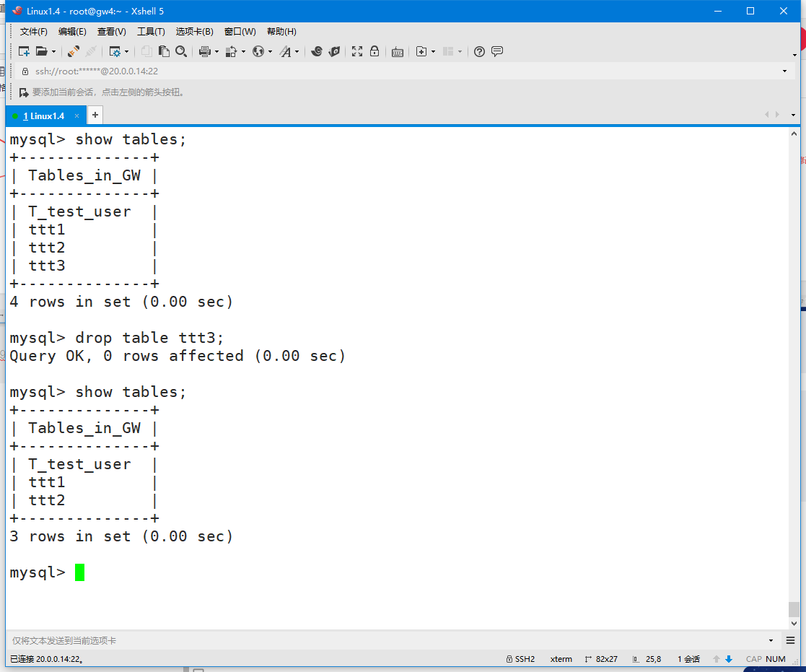Click the Find magnifier icon

click(x=181, y=51)
